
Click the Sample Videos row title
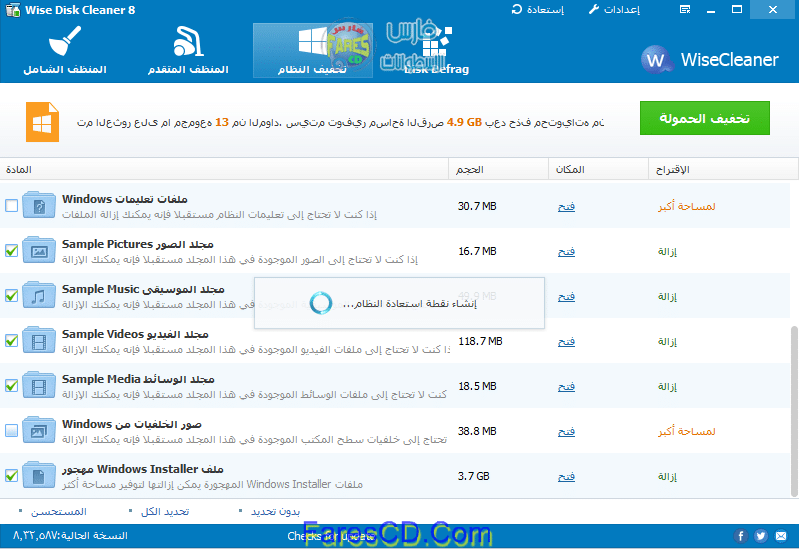pyautogui.click(x=135, y=334)
